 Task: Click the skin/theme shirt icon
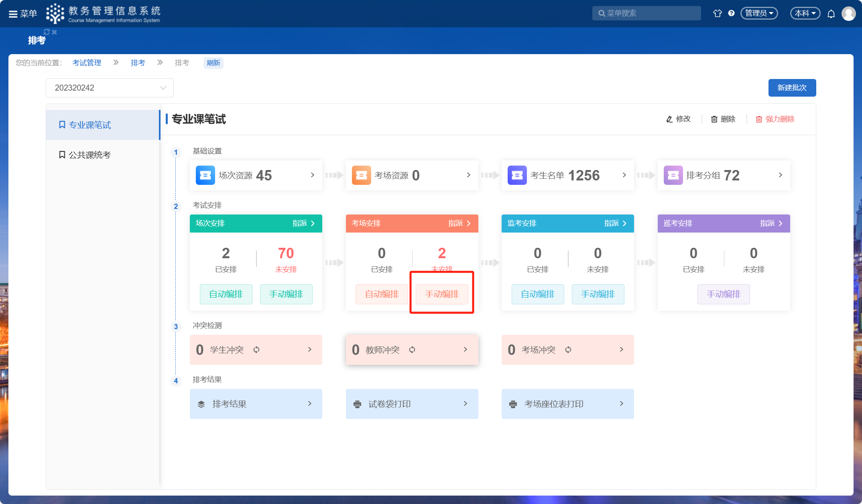pos(717,13)
